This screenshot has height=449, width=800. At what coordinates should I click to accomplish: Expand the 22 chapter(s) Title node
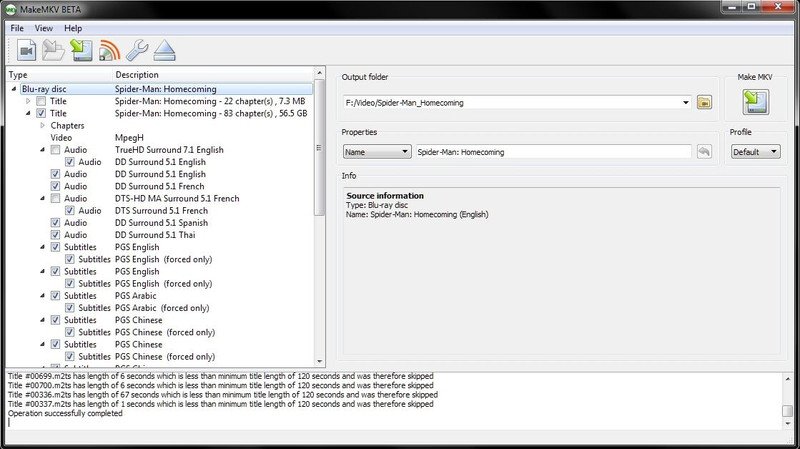[28, 101]
